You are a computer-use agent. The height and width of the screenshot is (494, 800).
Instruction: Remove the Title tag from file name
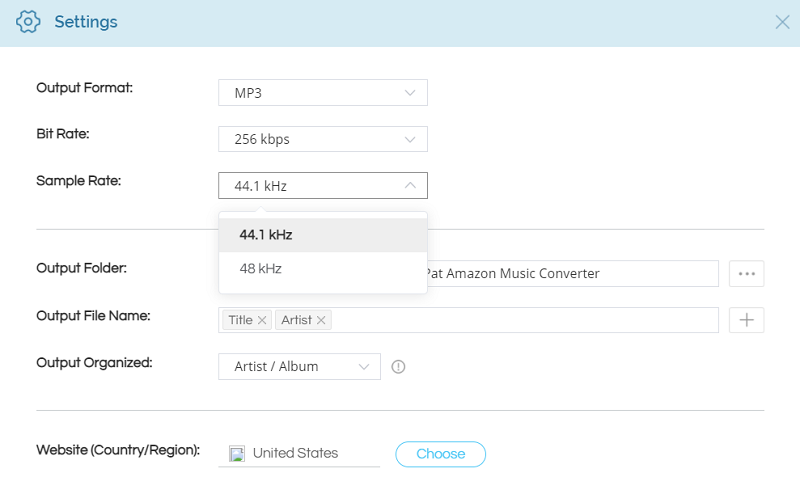tap(262, 320)
